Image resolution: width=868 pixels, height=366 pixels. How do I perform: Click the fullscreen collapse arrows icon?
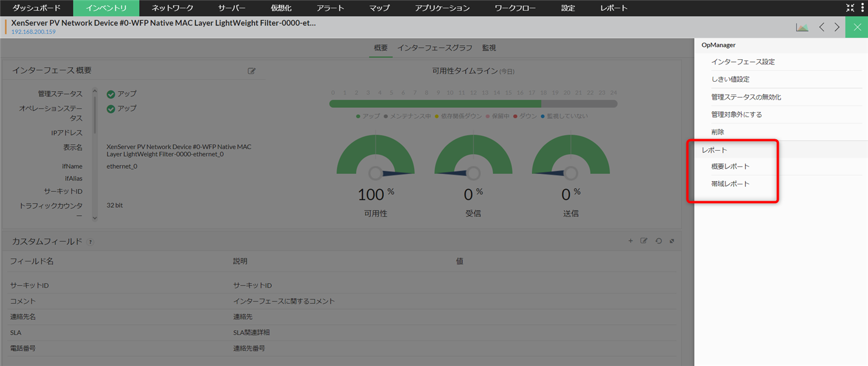[850, 8]
